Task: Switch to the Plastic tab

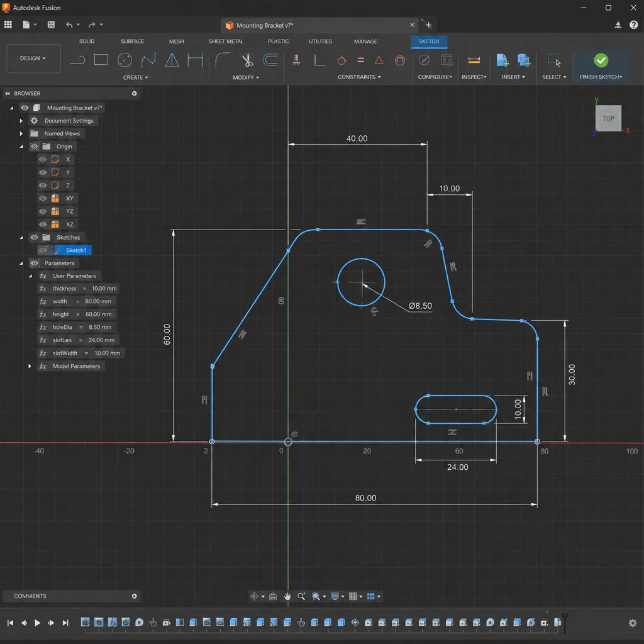Action: coord(278,42)
